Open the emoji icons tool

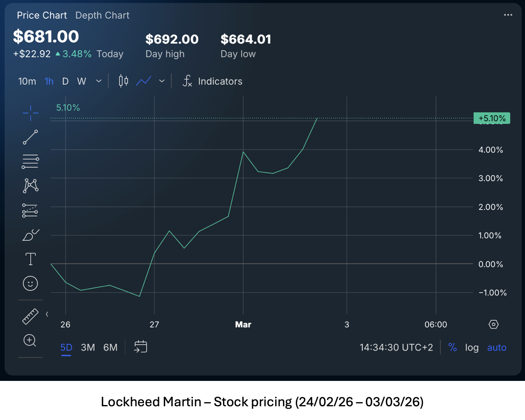tap(30, 284)
